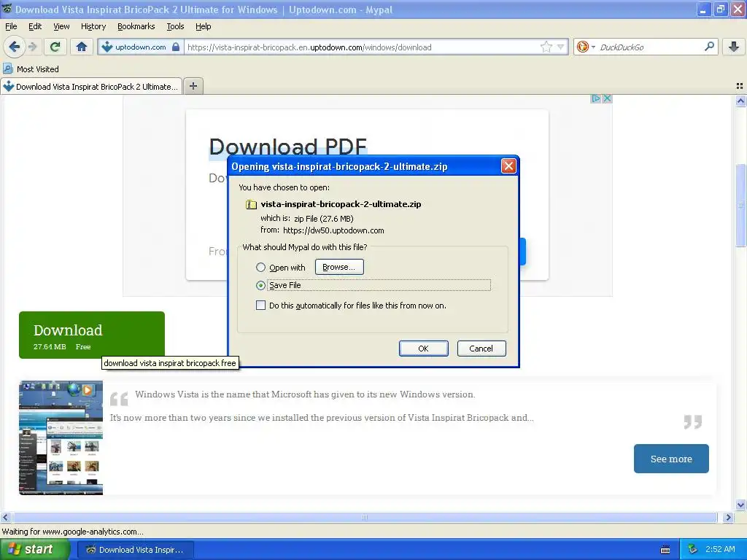Select the Open with radio button
This screenshot has width=747, height=560.
[260, 268]
